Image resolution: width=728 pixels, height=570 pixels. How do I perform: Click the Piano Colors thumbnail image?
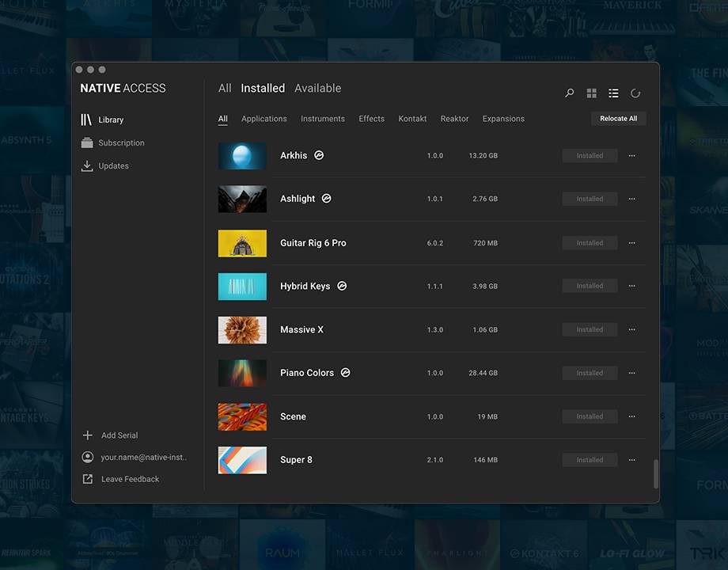[x=242, y=373]
